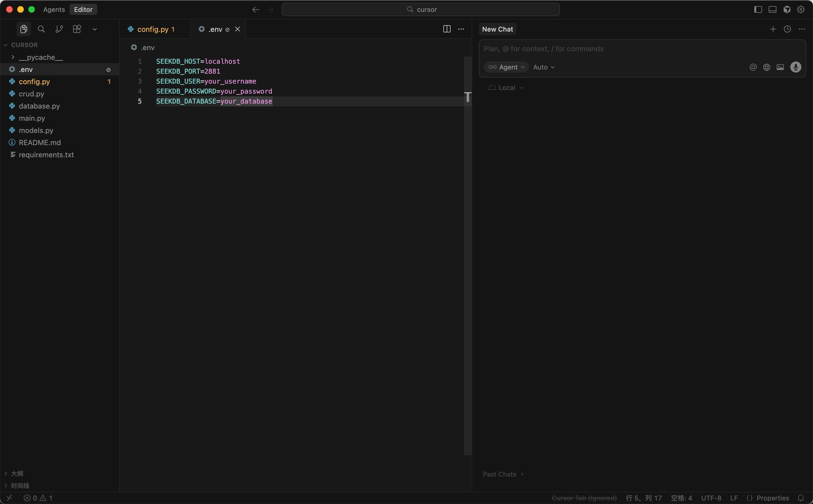Open main.py in the file explorer
813x504 pixels.
pyautogui.click(x=32, y=118)
